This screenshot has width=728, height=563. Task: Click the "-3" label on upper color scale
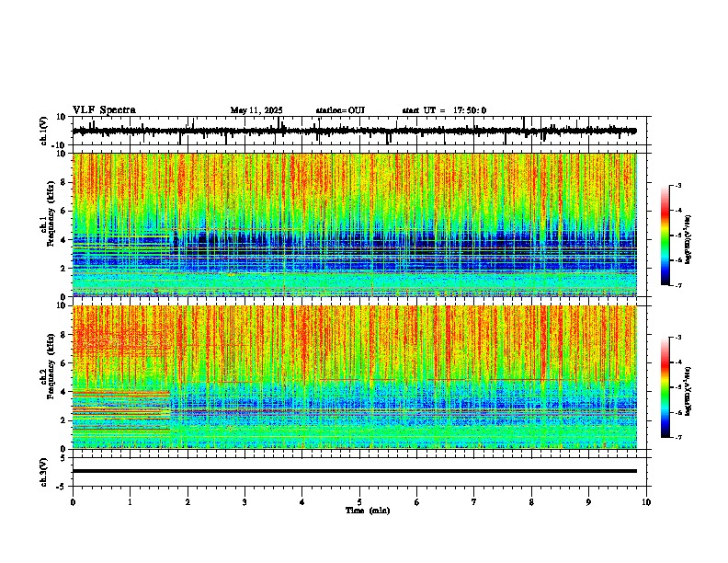click(678, 186)
